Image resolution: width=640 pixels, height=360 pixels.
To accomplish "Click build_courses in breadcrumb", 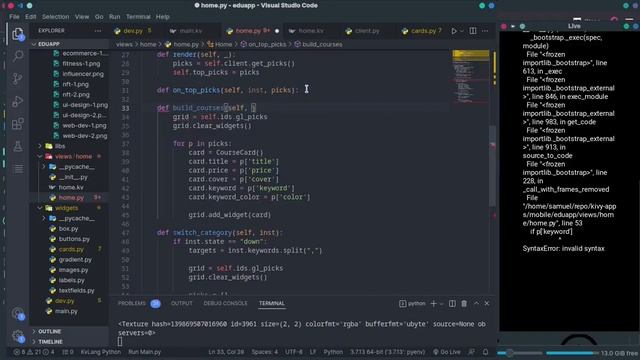I will [x=322, y=44].
